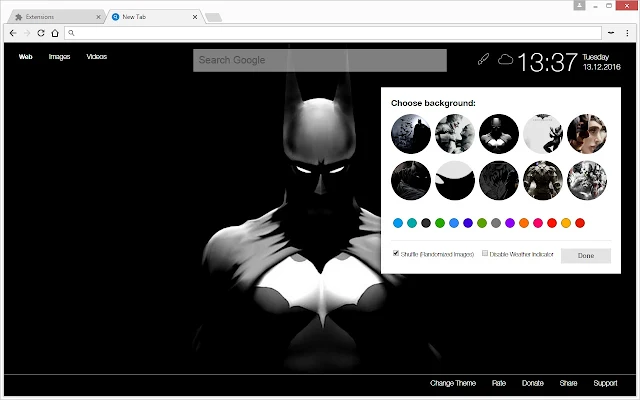Select the teal color swatch
This screenshot has width=640, height=400.
click(x=412, y=223)
